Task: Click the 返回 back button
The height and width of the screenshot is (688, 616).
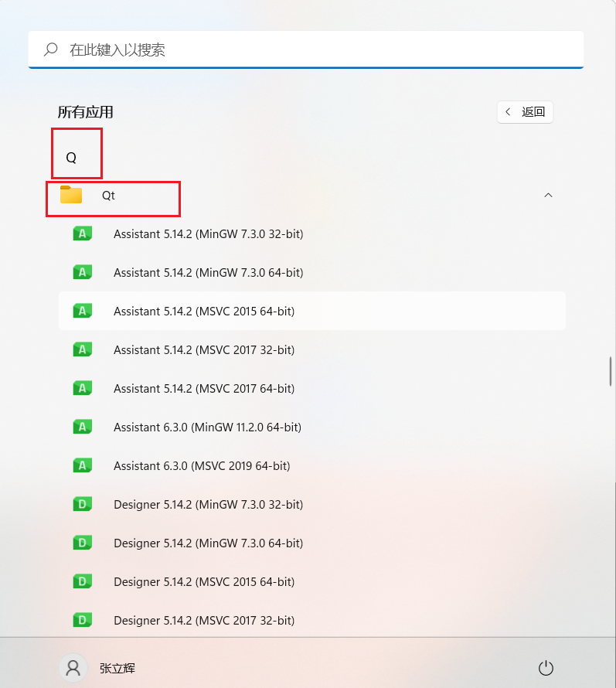Action: [x=526, y=112]
